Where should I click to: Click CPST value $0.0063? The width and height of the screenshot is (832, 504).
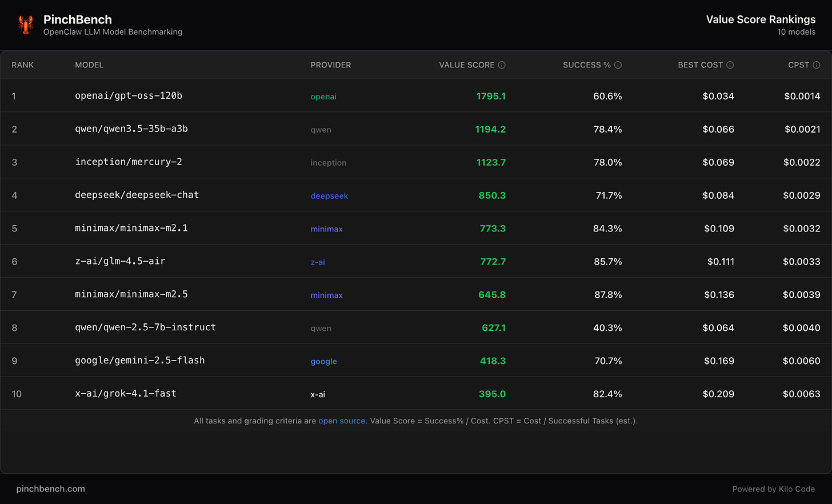pos(801,395)
